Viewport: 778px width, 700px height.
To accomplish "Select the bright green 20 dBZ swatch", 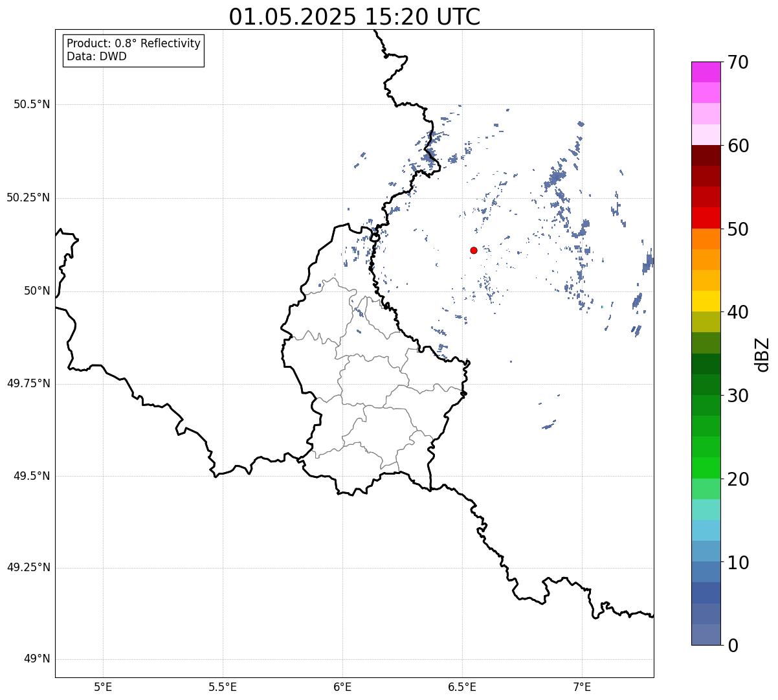I will point(706,468).
